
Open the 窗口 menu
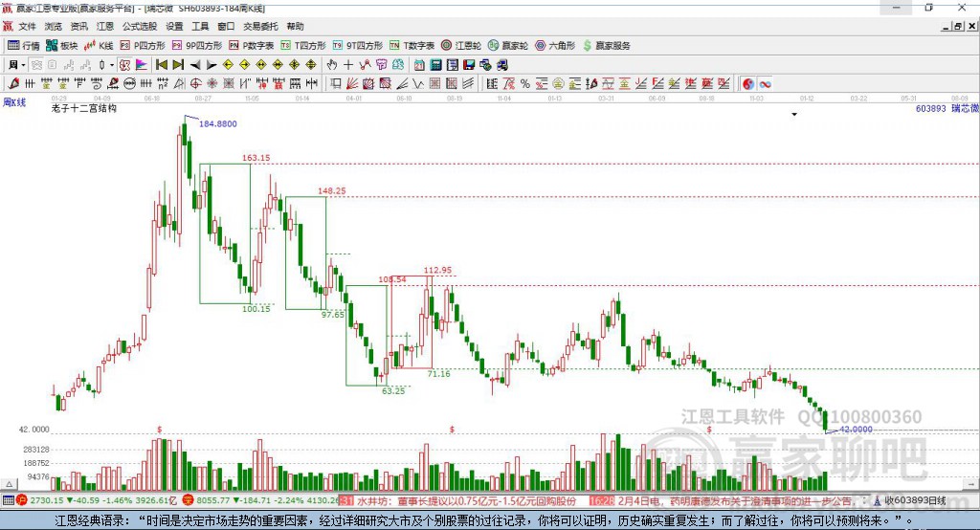(x=226, y=26)
